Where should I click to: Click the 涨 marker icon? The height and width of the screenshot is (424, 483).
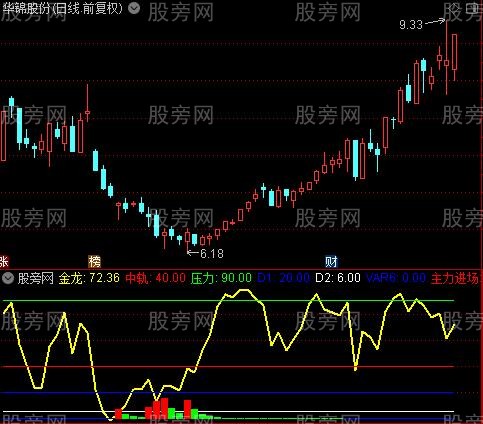click(4, 262)
